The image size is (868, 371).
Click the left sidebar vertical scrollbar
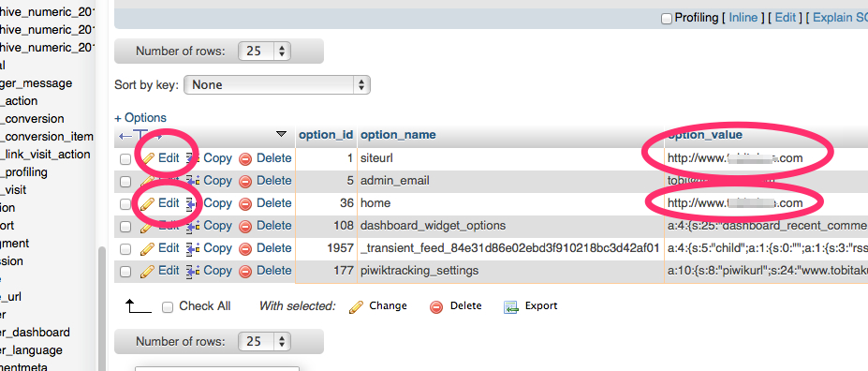pos(101,307)
